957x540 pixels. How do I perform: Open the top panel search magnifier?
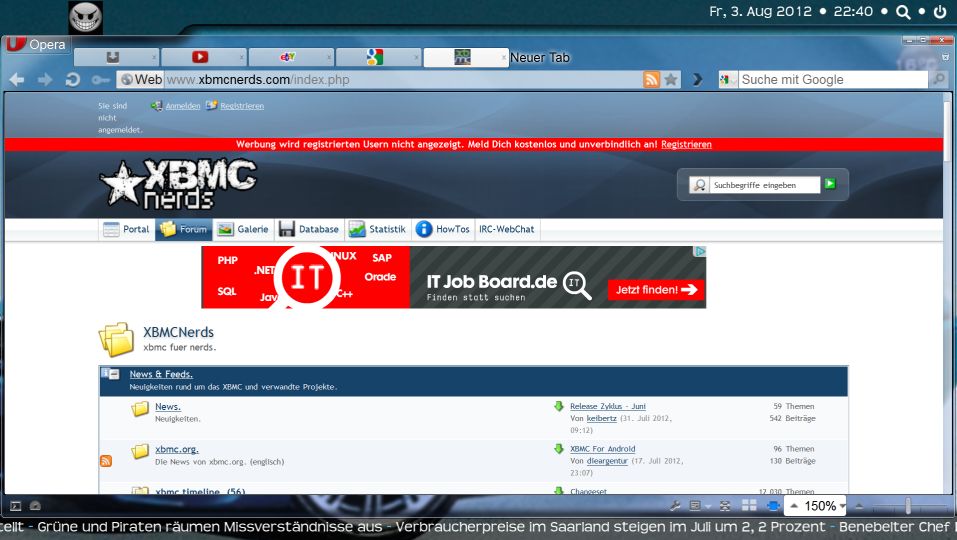903,12
